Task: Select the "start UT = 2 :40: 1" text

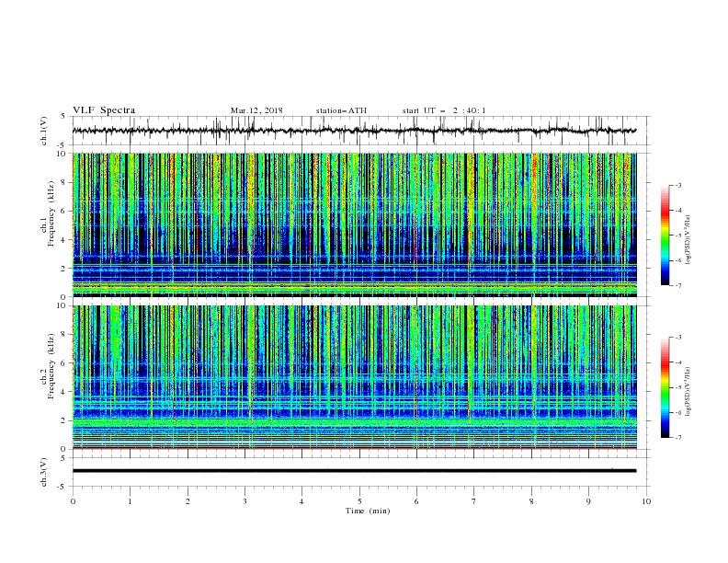Action: (x=444, y=110)
